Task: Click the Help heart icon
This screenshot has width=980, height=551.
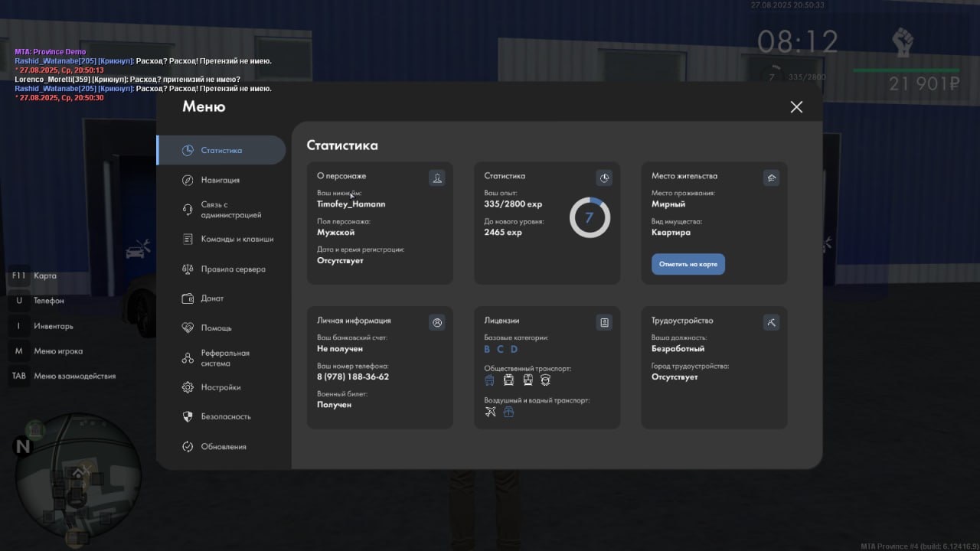Action: pos(188,328)
